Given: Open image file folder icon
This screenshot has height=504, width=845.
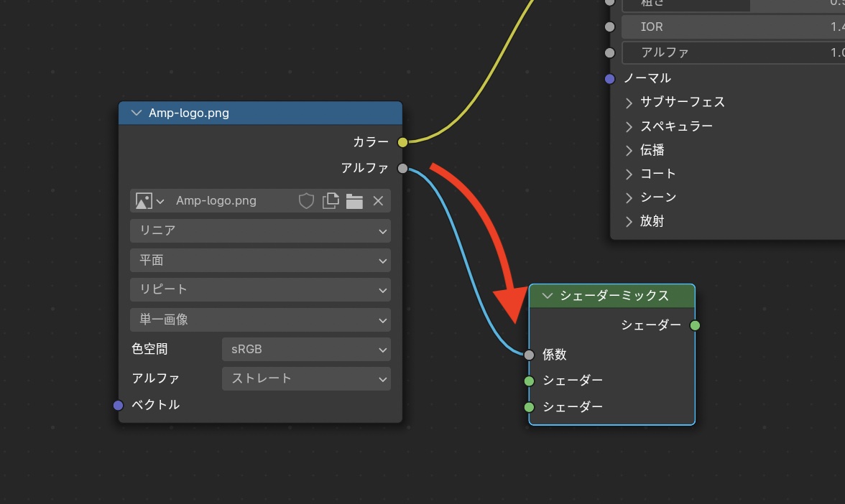Looking at the screenshot, I should [354, 201].
